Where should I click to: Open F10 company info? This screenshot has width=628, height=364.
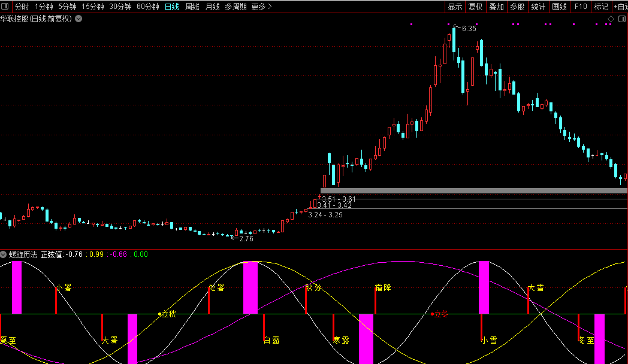pos(580,7)
